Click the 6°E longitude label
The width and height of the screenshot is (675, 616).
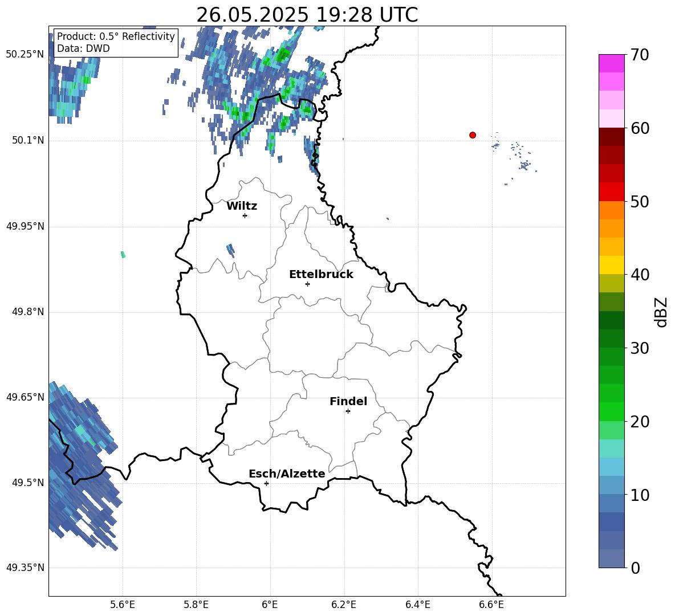[x=270, y=605]
